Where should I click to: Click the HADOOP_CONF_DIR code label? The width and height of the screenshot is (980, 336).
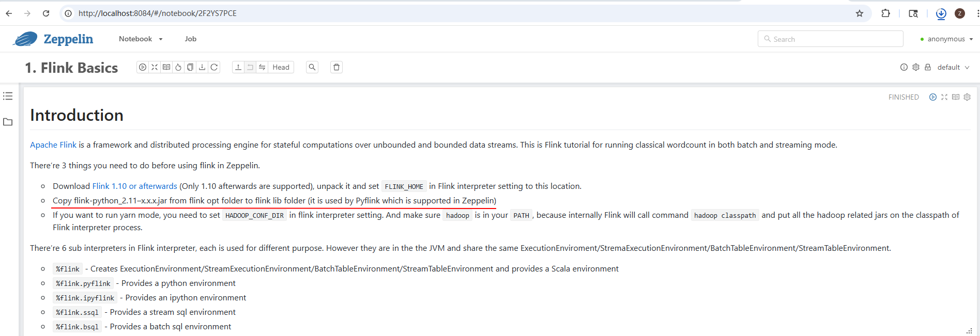[254, 216]
